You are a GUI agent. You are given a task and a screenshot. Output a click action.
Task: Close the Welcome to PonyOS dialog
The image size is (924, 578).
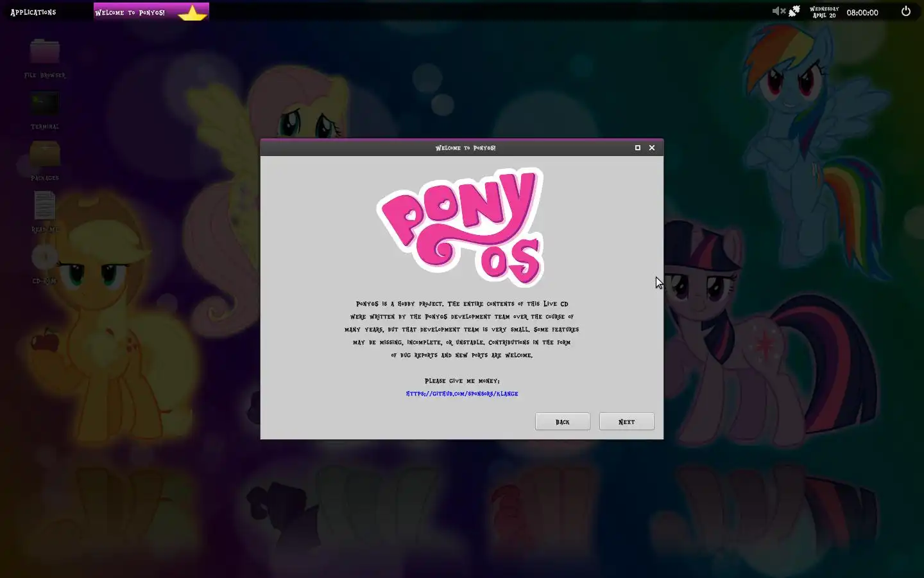point(652,148)
